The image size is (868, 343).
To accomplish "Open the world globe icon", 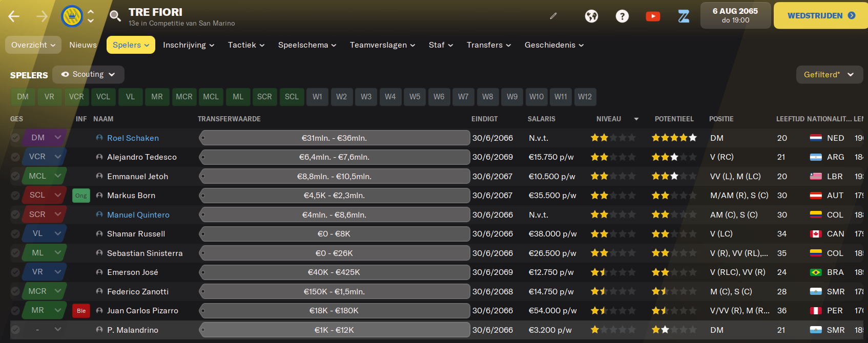I will (591, 16).
